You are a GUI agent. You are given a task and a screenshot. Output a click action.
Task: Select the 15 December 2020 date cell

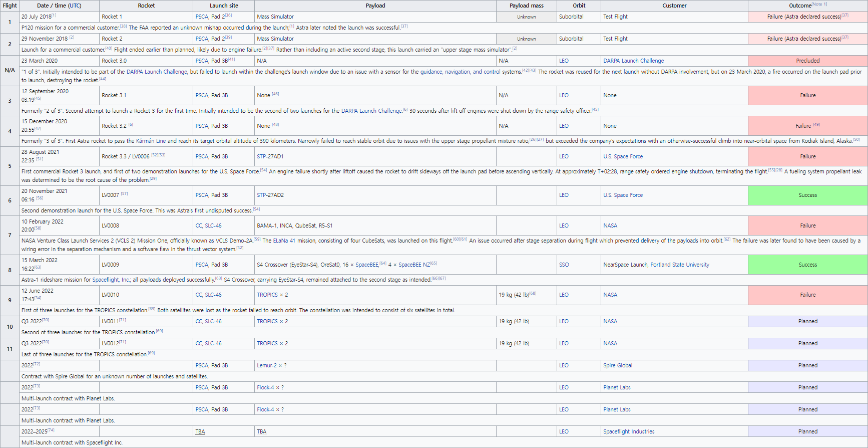click(59, 126)
